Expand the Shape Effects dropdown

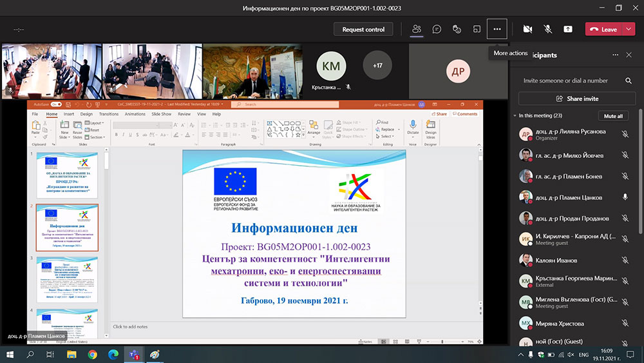tap(351, 136)
